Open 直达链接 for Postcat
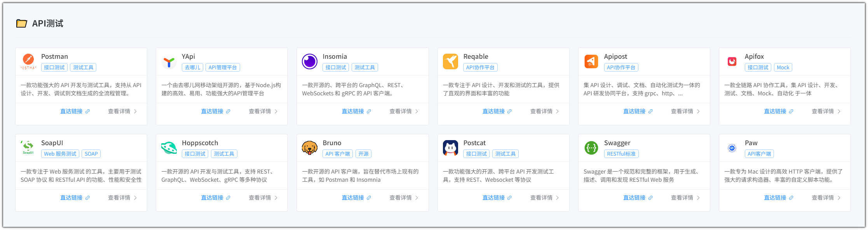Viewport: 868px width, 230px height. [x=497, y=198]
